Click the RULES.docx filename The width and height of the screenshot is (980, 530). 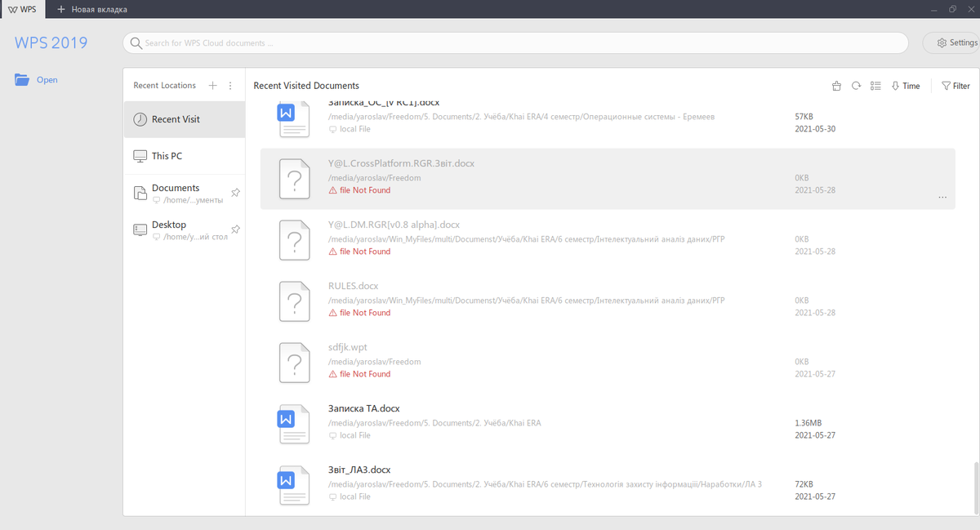[x=353, y=286]
